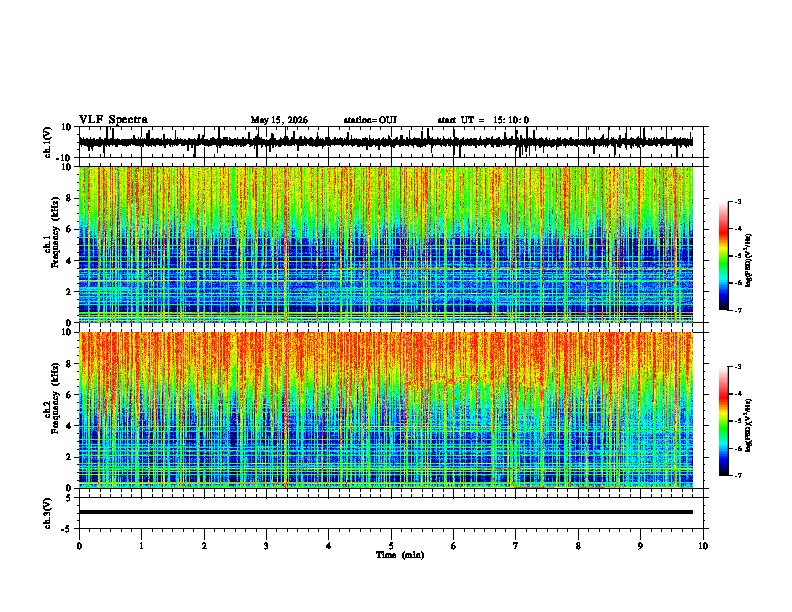The height and width of the screenshot is (612, 792).
Task: Select the 5 minute tick on time axis
Action: point(391,546)
